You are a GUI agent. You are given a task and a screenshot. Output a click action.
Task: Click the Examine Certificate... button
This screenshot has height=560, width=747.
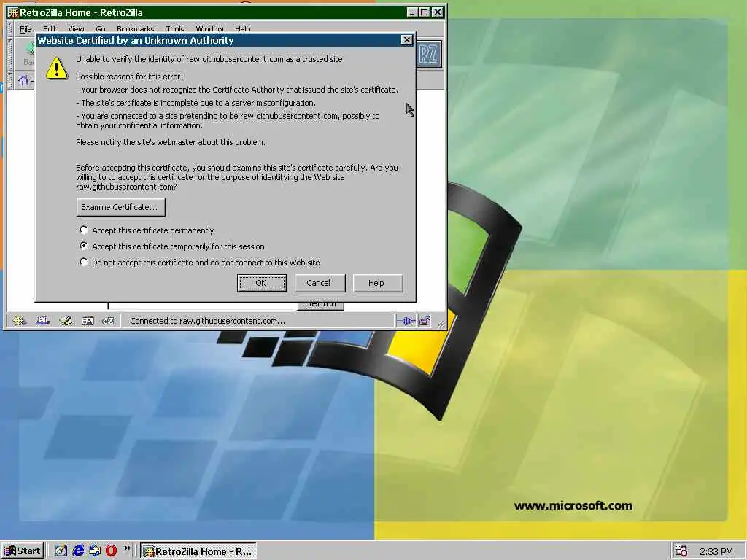120,207
